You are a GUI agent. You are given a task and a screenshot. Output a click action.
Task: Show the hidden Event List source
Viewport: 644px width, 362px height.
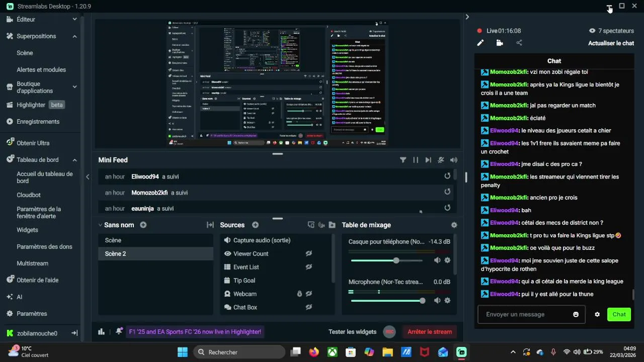tap(309, 267)
